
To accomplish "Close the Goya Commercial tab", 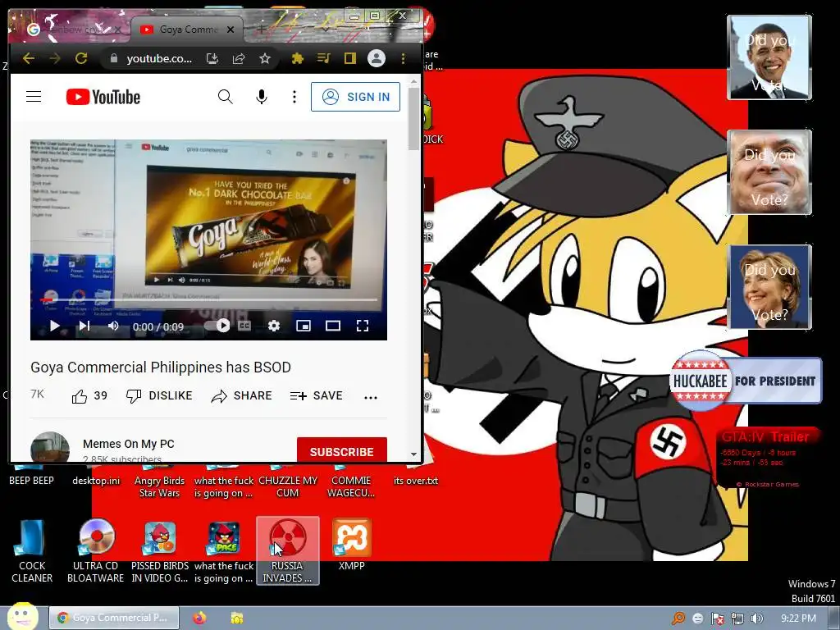I will click(231, 30).
